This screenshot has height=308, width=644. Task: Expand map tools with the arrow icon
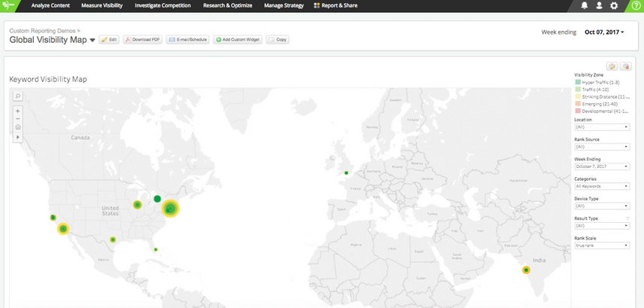17,136
